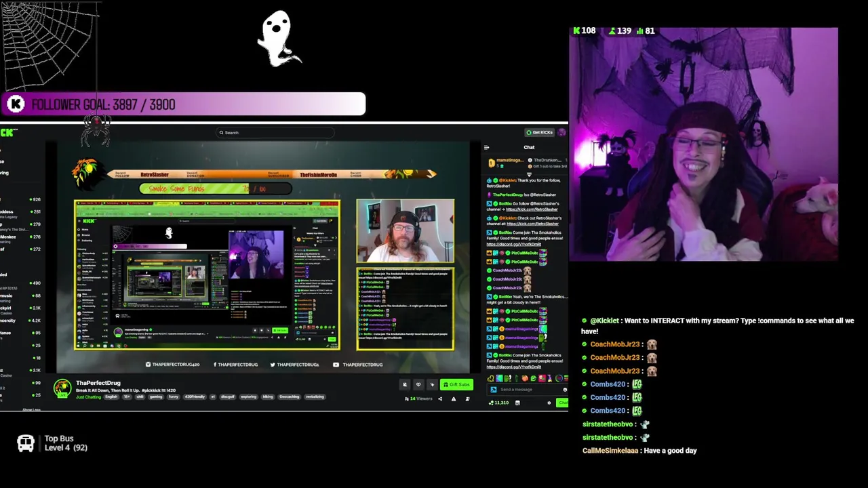Click TheDrunken in the gift leaderboard

click(x=548, y=161)
